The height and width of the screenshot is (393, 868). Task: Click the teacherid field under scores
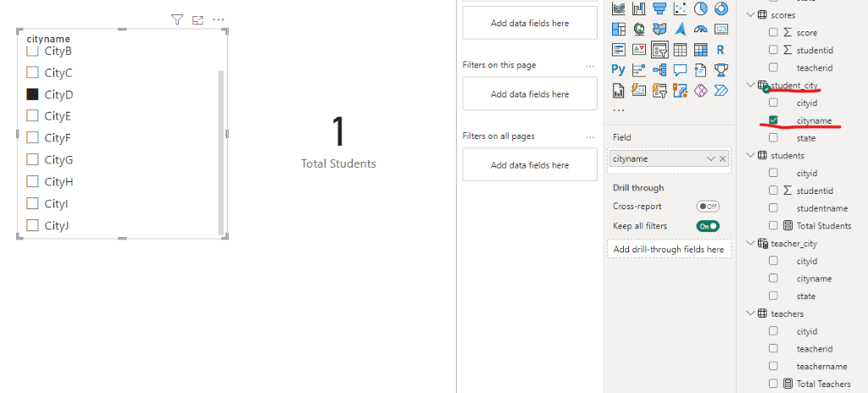pos(815,68)
